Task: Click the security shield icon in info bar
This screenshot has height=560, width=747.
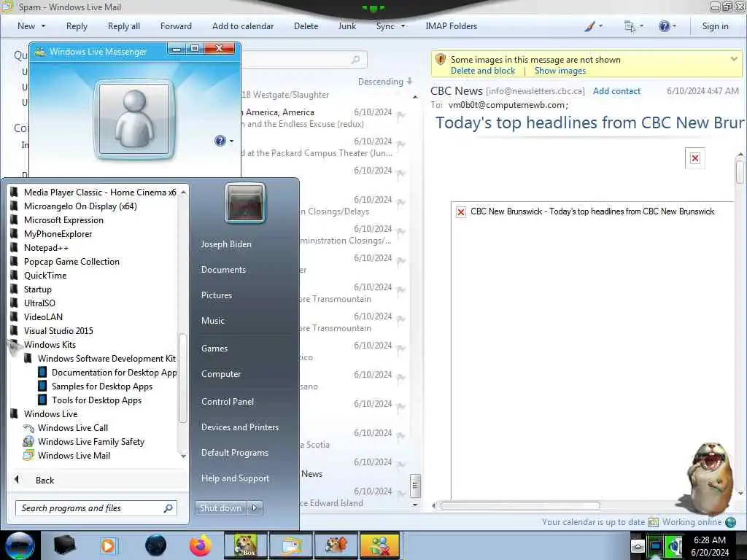Action: point(440,60)
